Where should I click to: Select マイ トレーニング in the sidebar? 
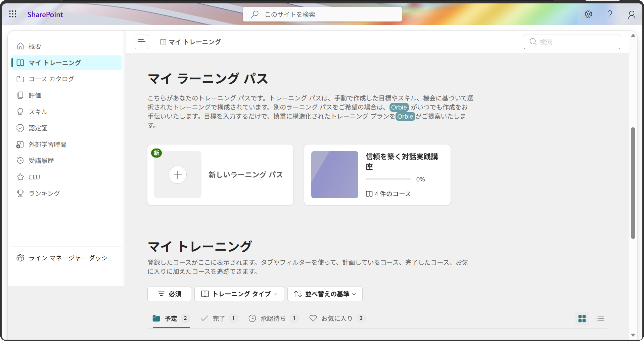[x=66, y=62]
